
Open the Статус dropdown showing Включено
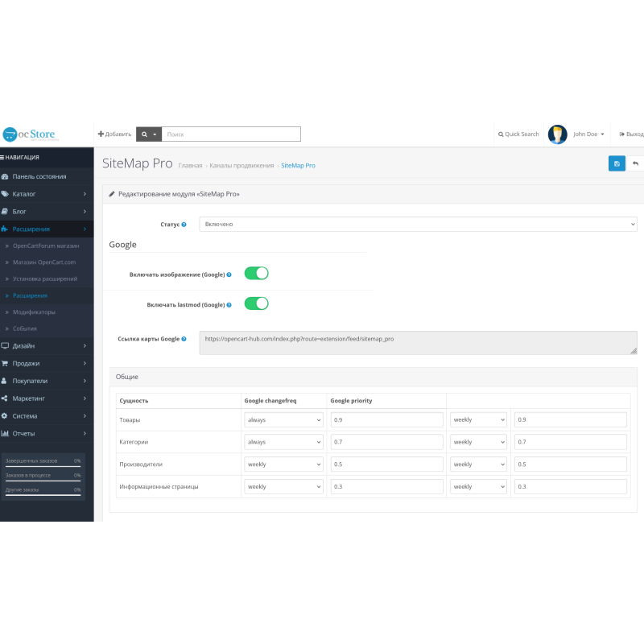click(419, 224)
